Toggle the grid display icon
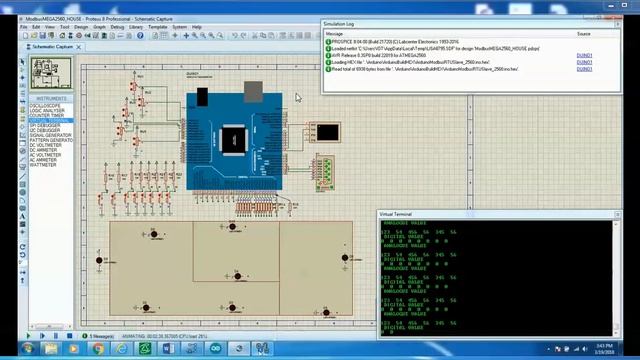Screen dimensions: 640x360 pyautogui.click(x=164, y=36)
